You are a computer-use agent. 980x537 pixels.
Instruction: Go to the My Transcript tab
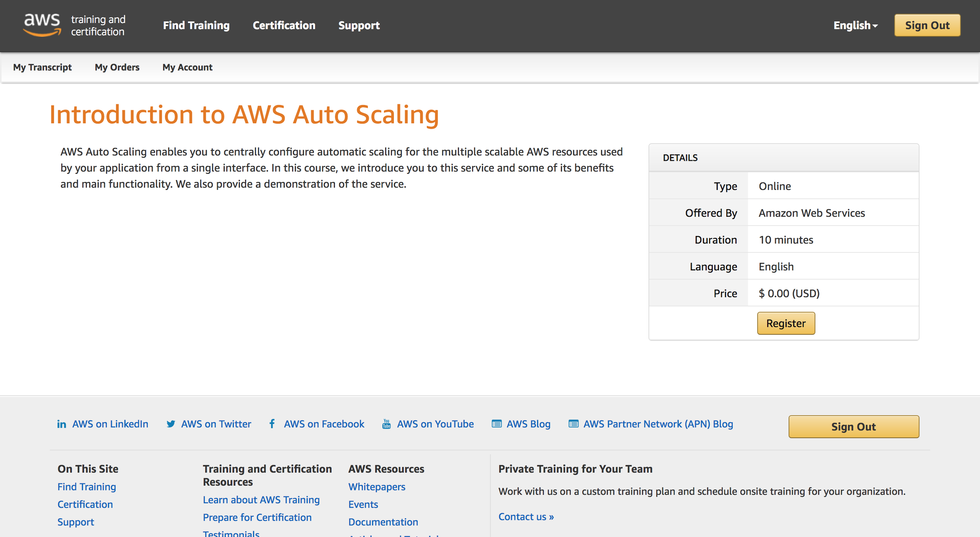pyautogui.click(x=42, y=67)
